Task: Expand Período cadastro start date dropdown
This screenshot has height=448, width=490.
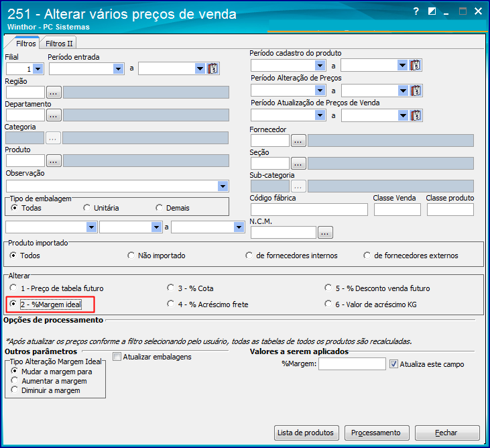Action: (x=320, y=65)
